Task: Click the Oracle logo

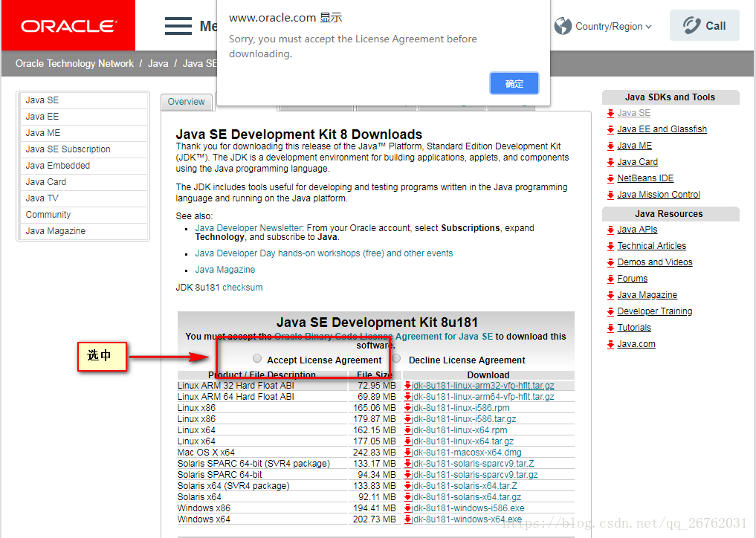Action: (68, 25)
